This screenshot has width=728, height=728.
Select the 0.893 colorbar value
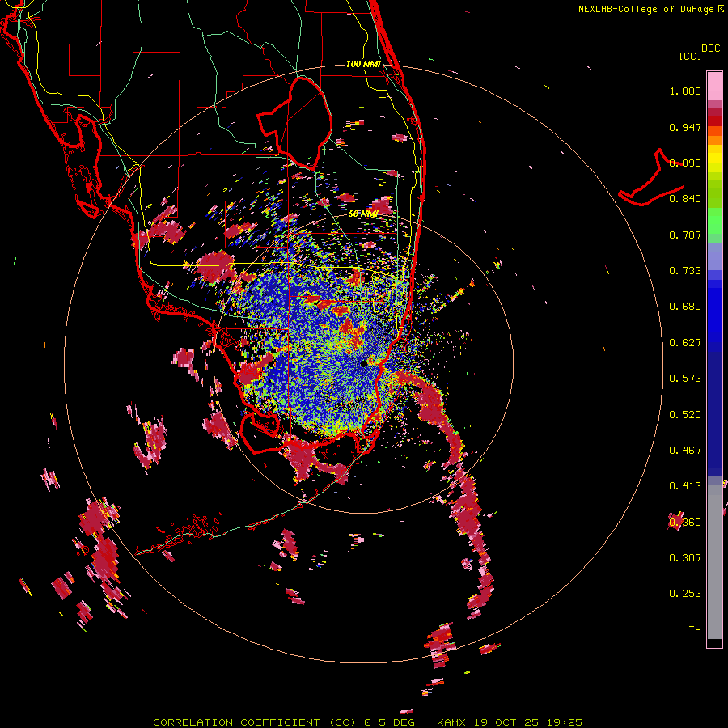pyautogui.click(x=685, y=163)
